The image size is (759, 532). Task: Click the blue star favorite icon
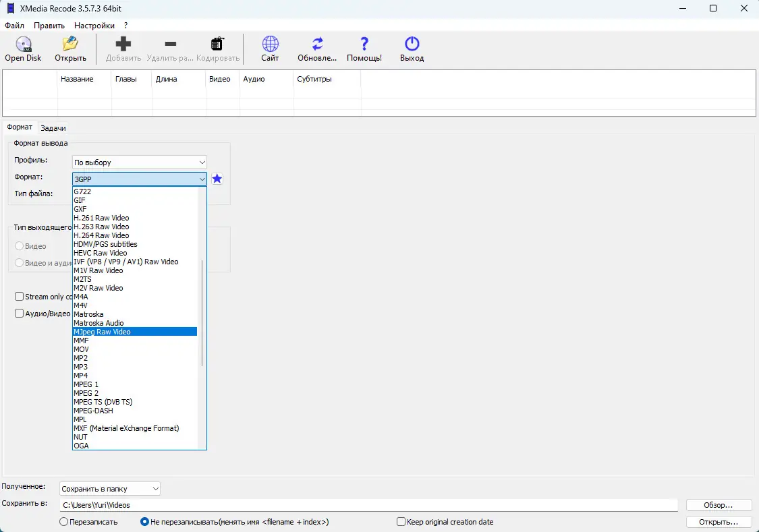tap(217, 179)
